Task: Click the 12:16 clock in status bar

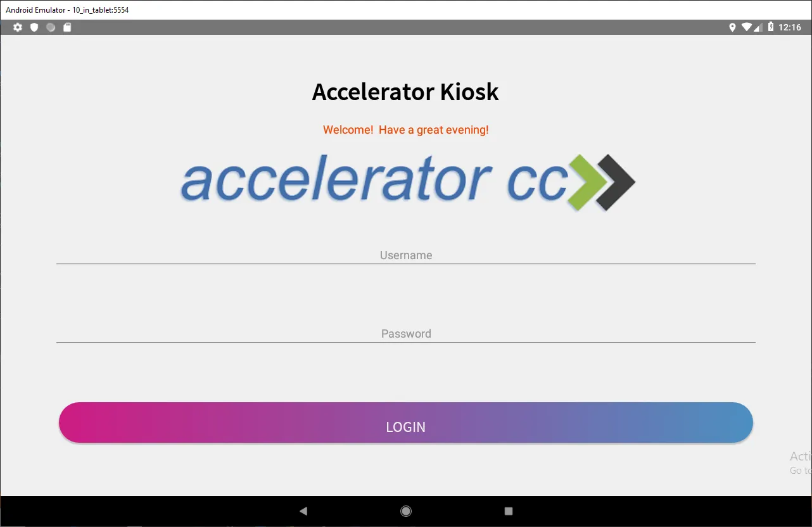Action: [x=790, y=27]
